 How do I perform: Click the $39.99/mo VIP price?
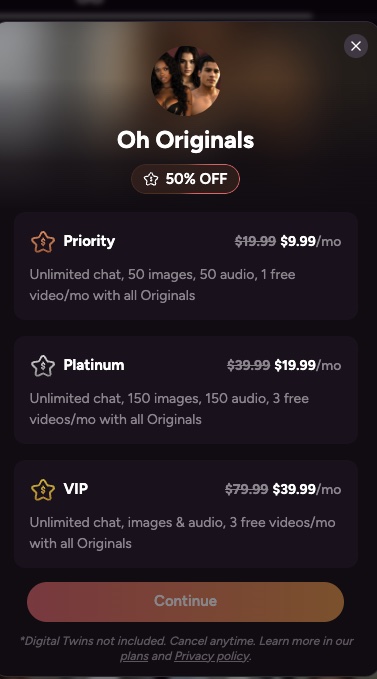(307, 489)
